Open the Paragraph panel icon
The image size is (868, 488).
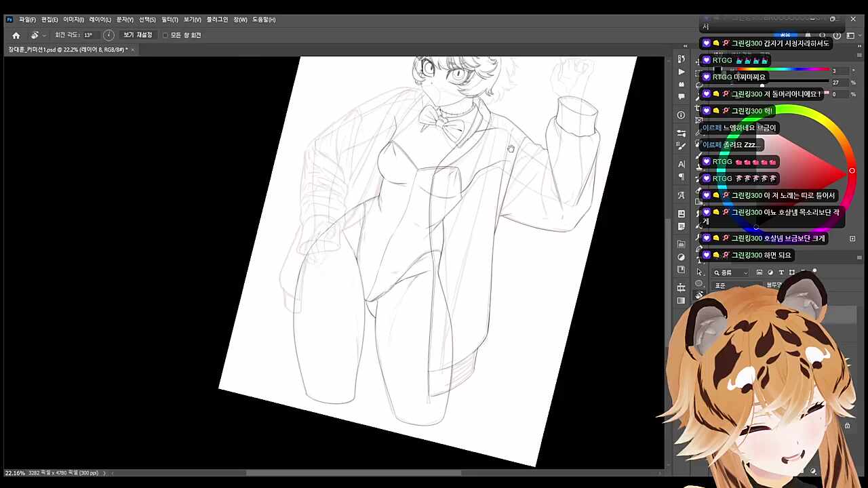682,177
